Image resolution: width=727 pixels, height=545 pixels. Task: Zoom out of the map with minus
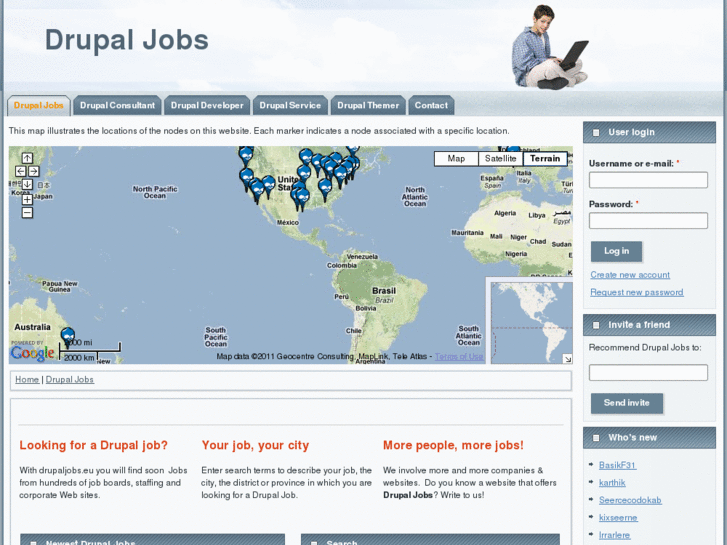coord(27,213)
